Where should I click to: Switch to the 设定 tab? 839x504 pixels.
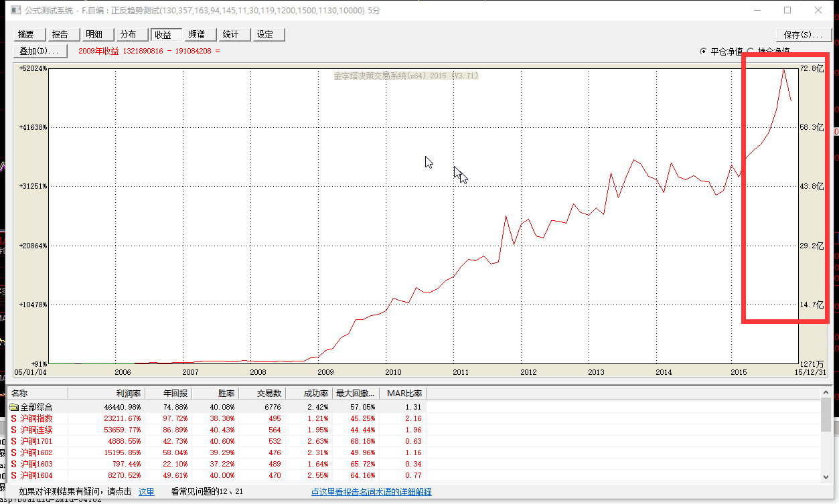pos(266,35)
